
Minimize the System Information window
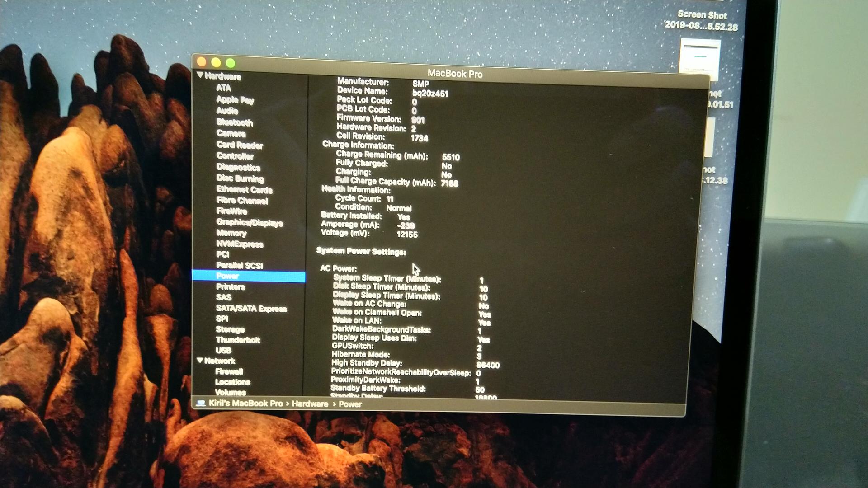pyautogui.click(x=216, y=62)
